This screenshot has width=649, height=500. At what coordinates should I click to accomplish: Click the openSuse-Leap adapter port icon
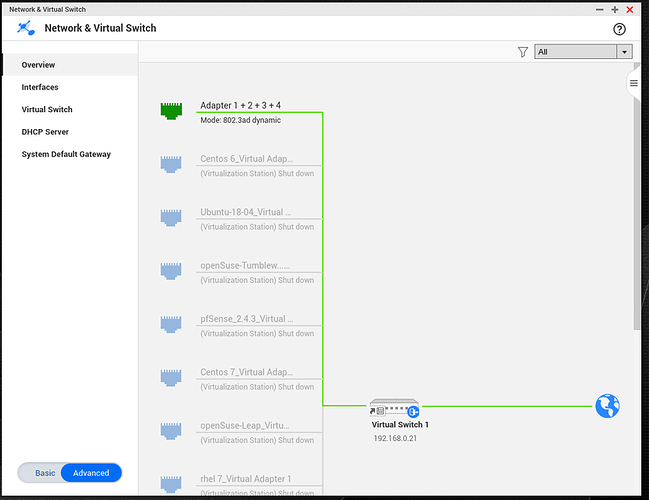click(171, 431)
